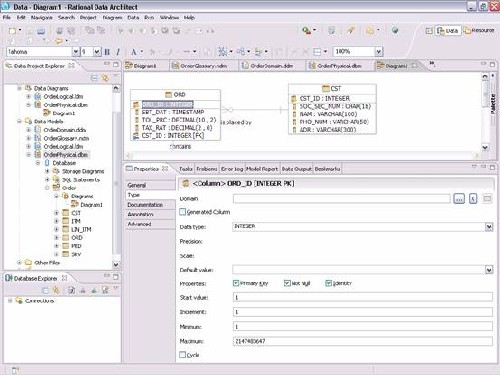Viewport: 500px width, 375px height.
Task: Click link with editor icon in Data Project Explorer
Action: pos(105,78)
